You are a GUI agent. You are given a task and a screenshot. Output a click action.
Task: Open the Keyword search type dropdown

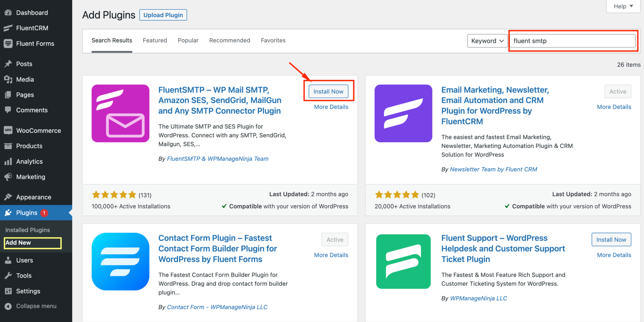point(487,41)
